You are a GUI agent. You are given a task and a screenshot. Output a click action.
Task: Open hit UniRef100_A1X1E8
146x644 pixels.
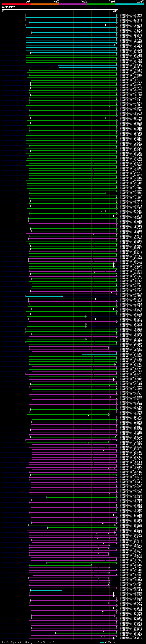[x=131, y=27]
